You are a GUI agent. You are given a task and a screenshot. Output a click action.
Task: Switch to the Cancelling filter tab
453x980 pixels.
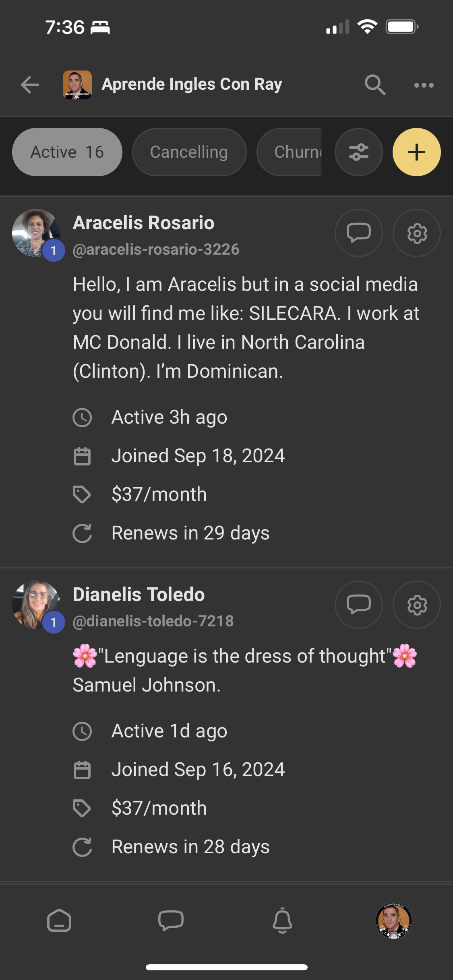(189, 152)
